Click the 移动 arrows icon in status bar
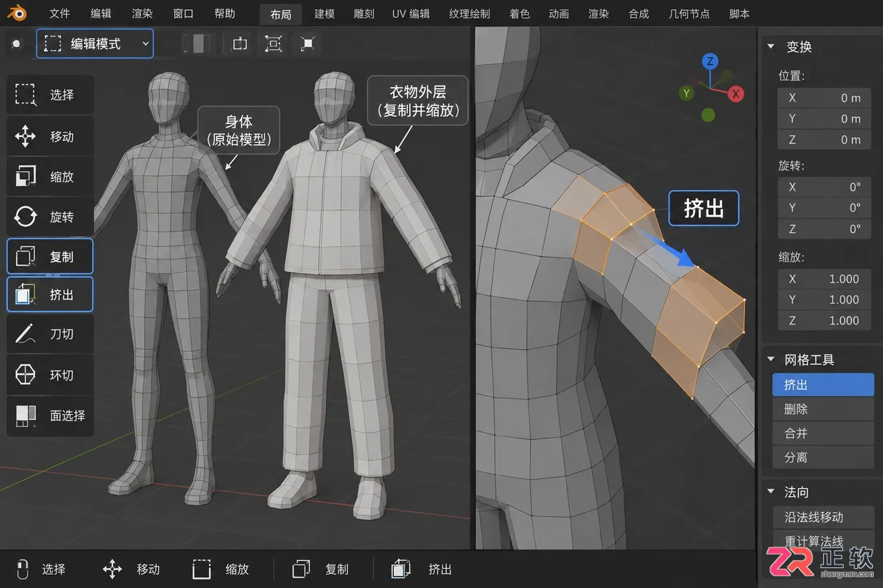 coord(113,569)
